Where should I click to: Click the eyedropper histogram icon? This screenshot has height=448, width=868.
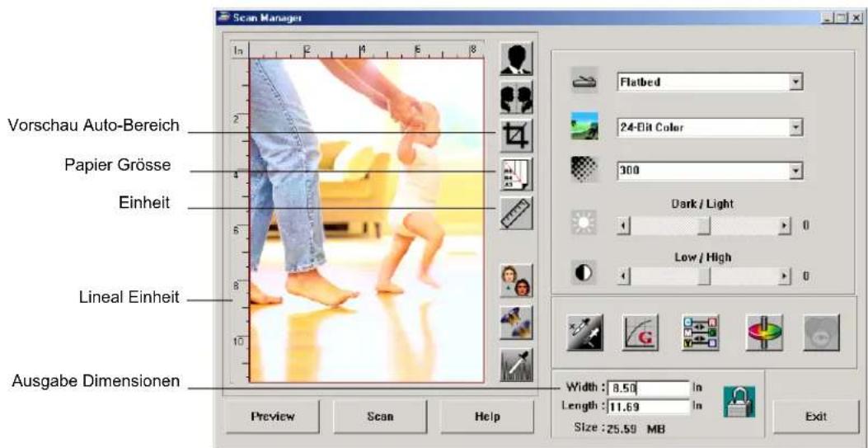(x=516, y=365)
